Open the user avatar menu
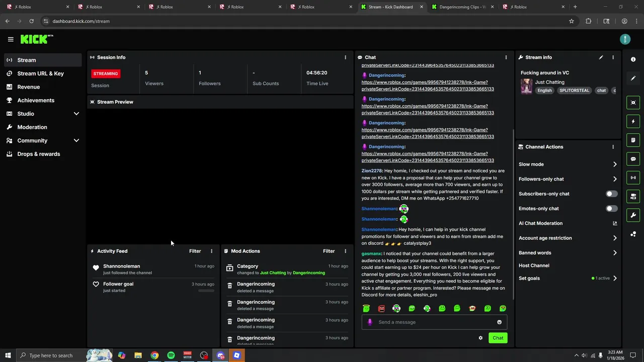This screenshot has height=362, width=644. tap(625, 39)
